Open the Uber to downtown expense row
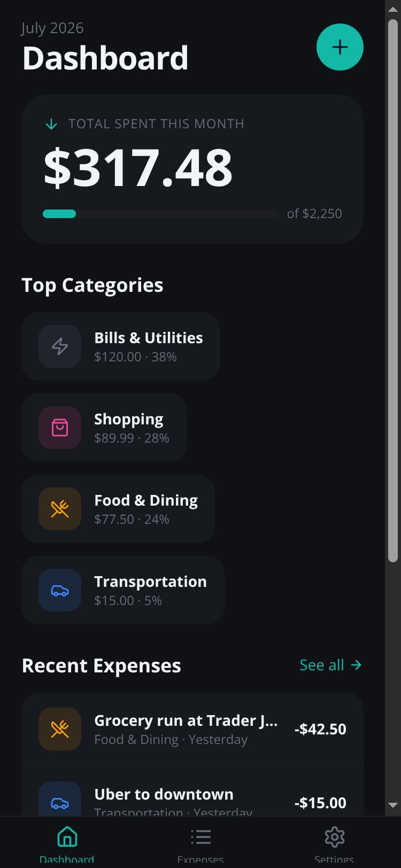 (x=192, y=791)
